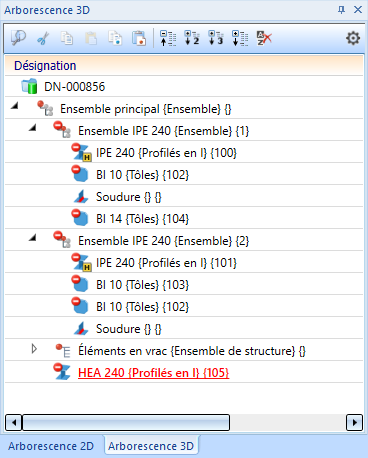Open the gear settings icon
The image size is (368, 458).
(x=353, y=38)
